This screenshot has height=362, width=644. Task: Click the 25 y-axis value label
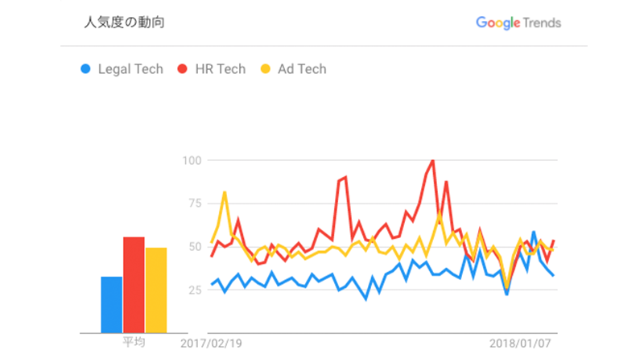(x=194, y=289)
